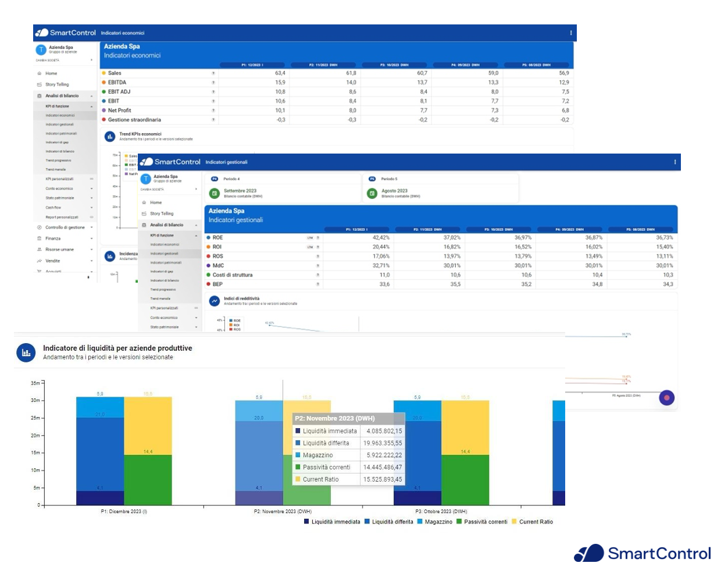The width and height of the screenshot is (728, 577).
Task: Click Finanza icon in Indicatori economici sidebar
Action: coord(40,238)
